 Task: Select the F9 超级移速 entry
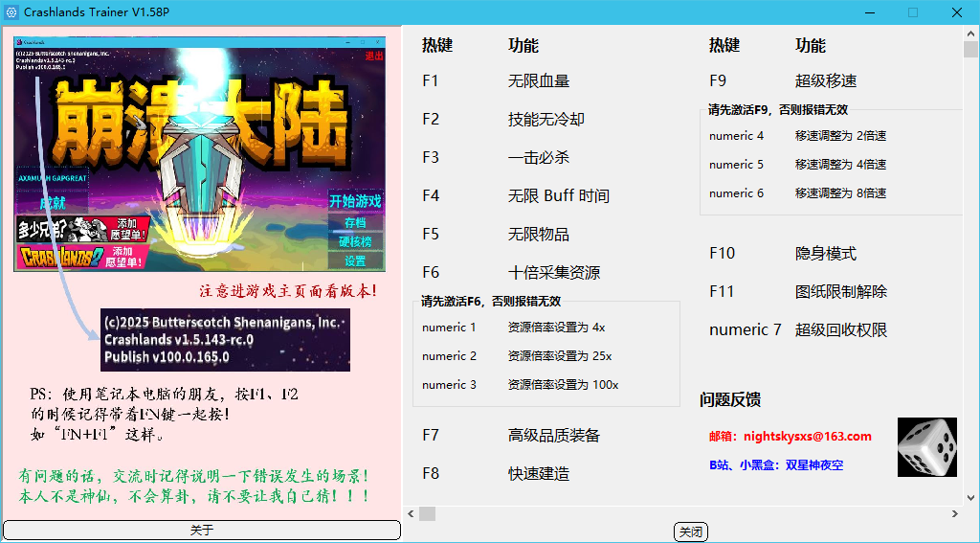783,80
